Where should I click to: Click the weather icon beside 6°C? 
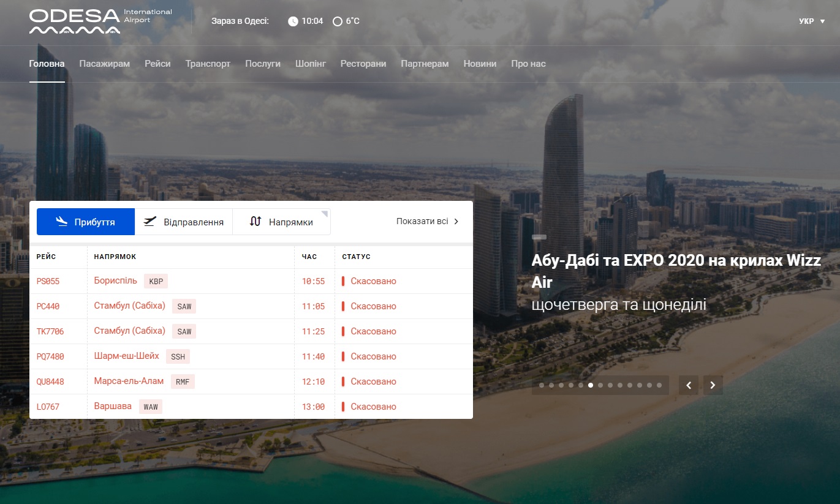[337, 21]
